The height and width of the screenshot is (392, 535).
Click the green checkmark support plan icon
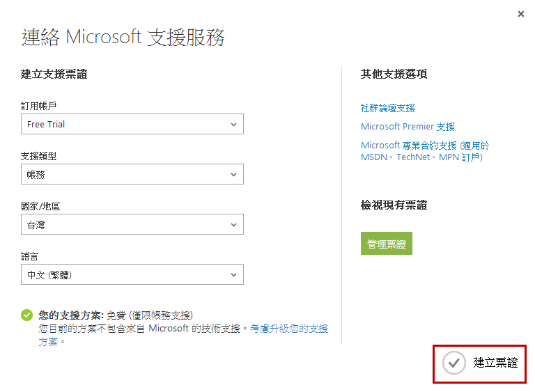pos(26,315)
